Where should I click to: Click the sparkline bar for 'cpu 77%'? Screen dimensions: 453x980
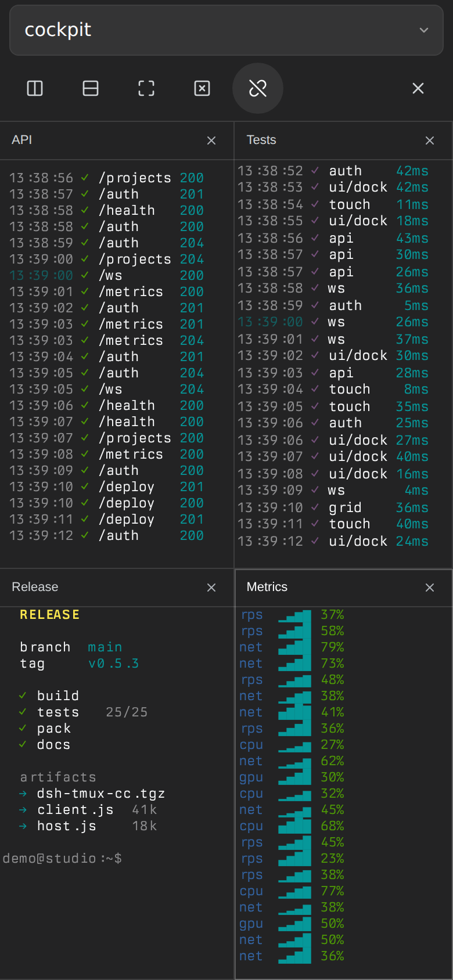pos(294,891)
